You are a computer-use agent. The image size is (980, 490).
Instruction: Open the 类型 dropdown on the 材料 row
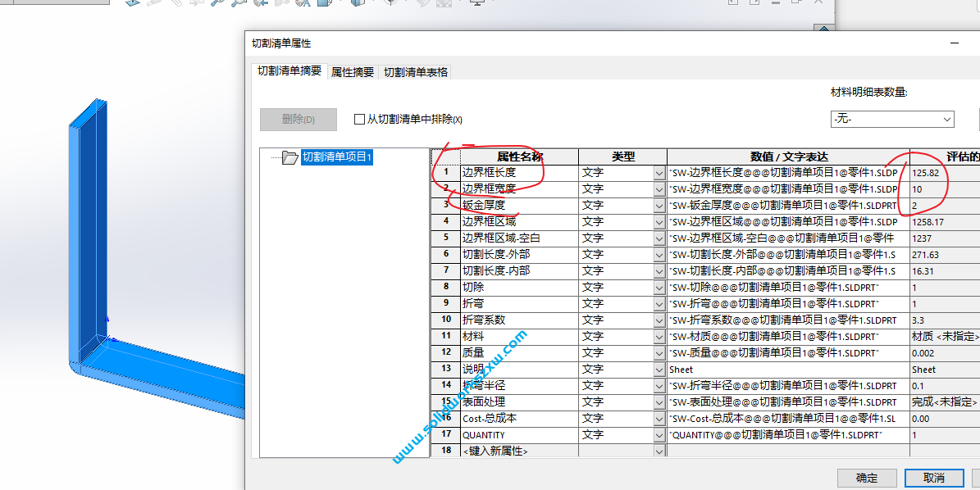pos(657,336)
